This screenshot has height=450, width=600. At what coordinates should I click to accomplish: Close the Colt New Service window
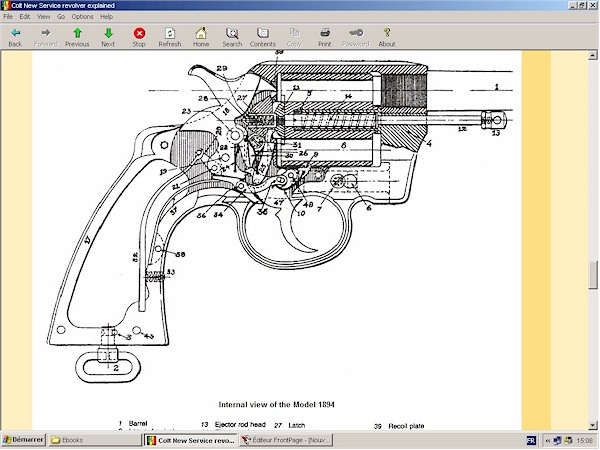tap(592, 5)
